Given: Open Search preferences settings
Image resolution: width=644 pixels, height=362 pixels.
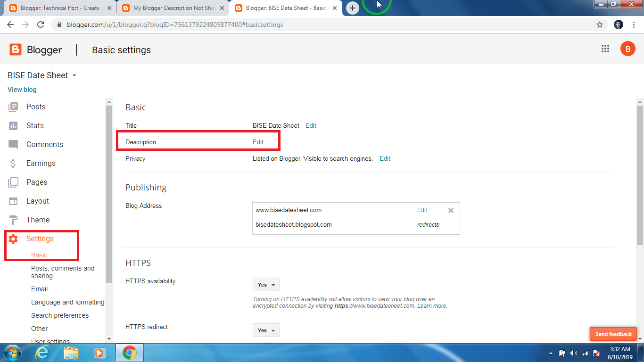Looking at the screenshot, I should coord(60,315).
